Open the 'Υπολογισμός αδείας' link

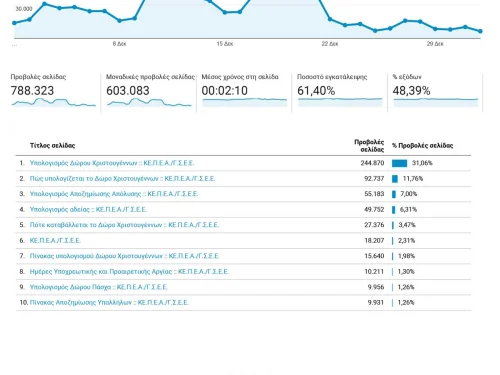click(x=88, y=210)
